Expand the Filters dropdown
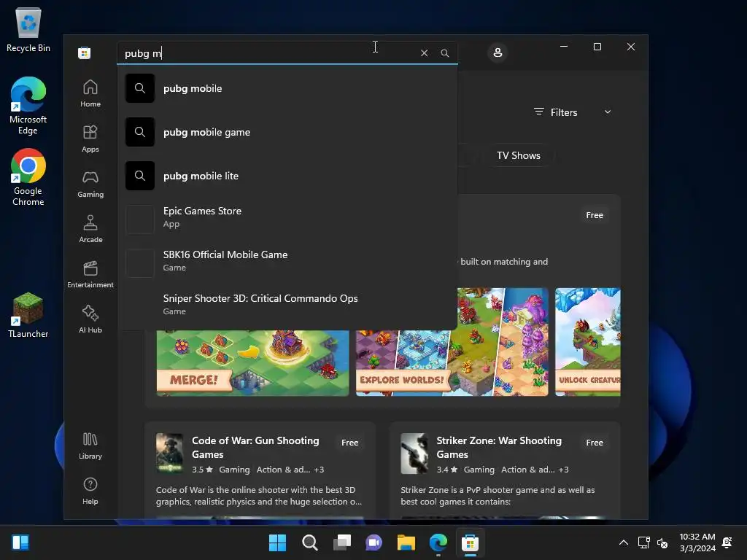Viewport: 747px width, 560px height. click(572, 112)
